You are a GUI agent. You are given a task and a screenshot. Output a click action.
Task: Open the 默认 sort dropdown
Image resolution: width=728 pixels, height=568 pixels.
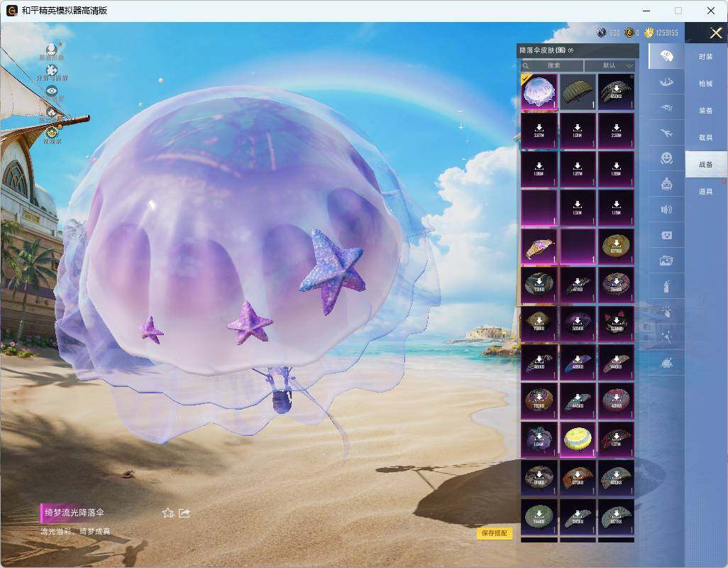(x=610, y=65)
